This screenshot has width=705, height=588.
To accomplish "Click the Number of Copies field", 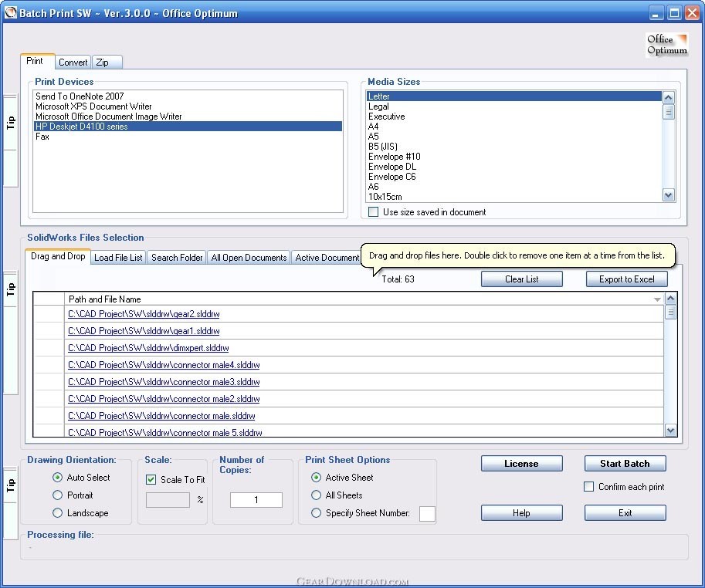I will 256,500.
